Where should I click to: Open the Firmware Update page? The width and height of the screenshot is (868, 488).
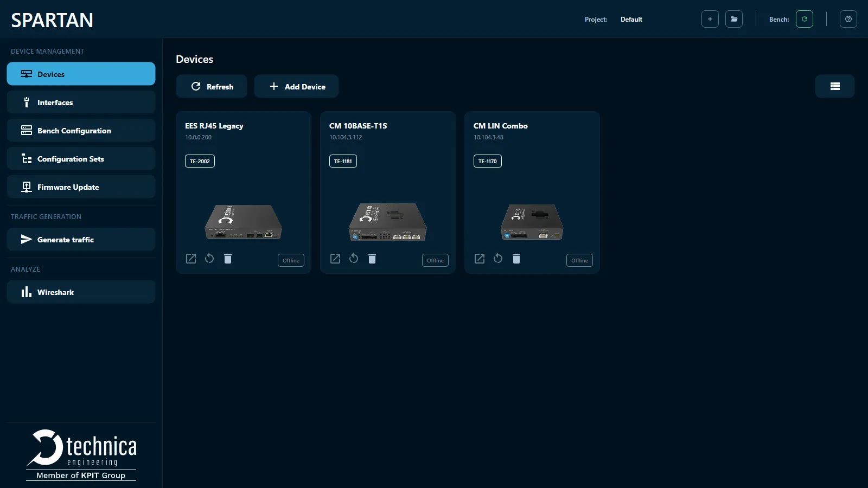coord(81,187)
